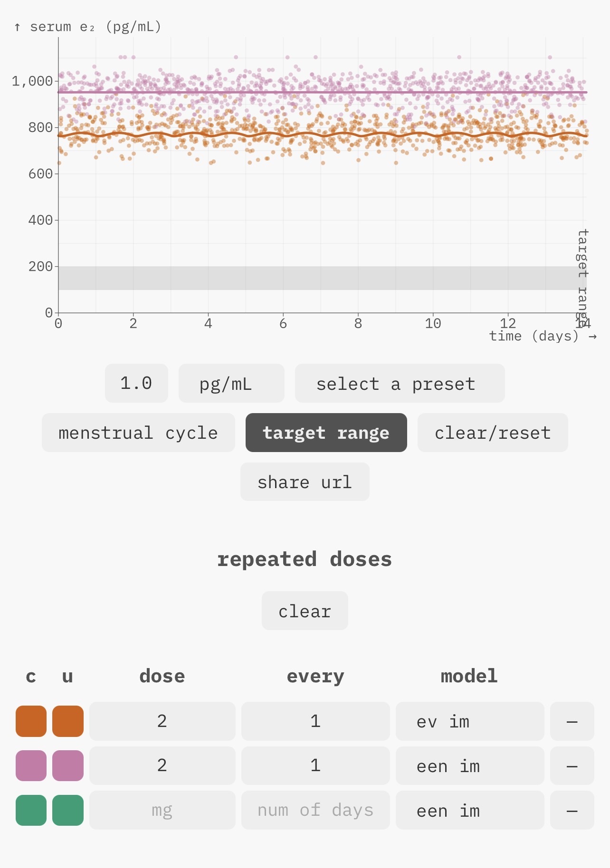Toggle the menstrual cycle overlay
Screen dimensions: 610x868
click(x=138, y=433)
